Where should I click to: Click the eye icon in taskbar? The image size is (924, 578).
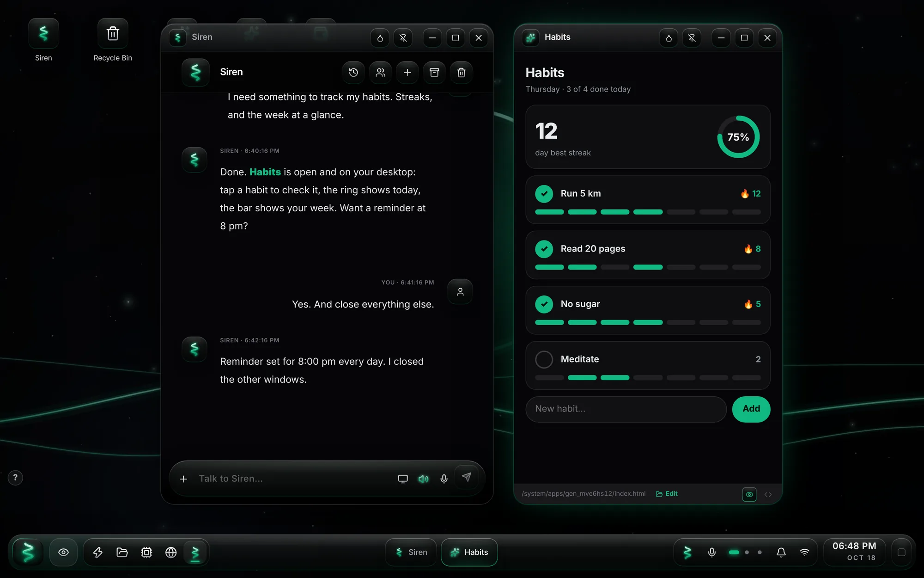[64, 552]
